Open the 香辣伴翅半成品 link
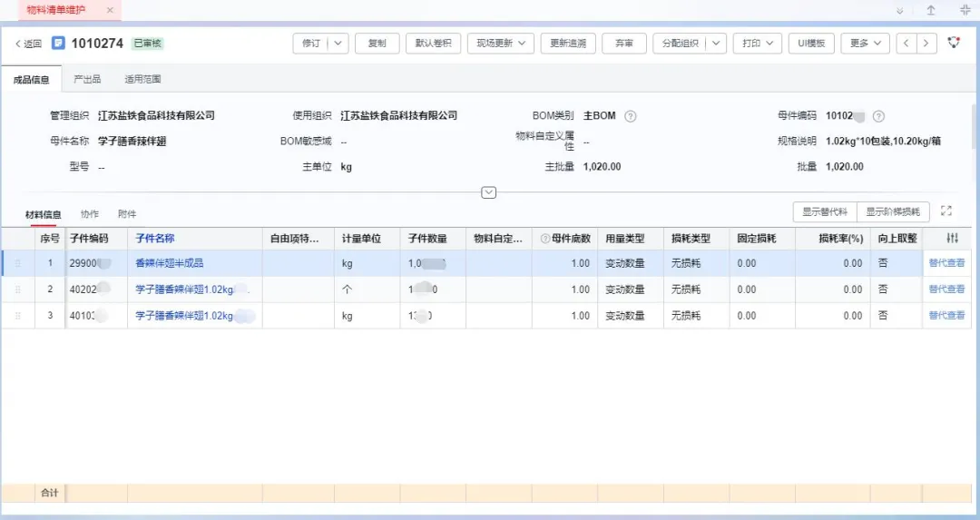Screen dimensions: 980x520 point(170,263)
